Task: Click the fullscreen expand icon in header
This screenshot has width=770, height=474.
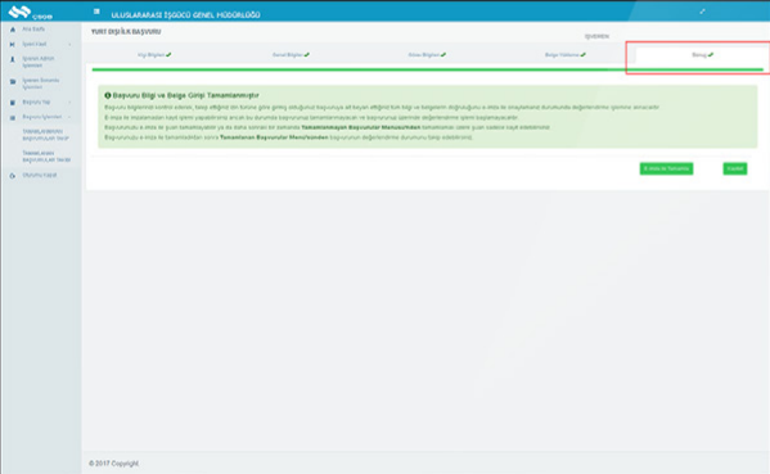Action: (703, 11)
